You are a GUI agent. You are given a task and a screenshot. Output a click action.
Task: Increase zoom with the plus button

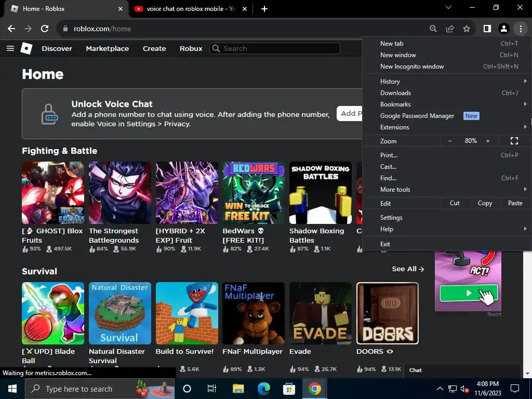(x=488, y=141)
